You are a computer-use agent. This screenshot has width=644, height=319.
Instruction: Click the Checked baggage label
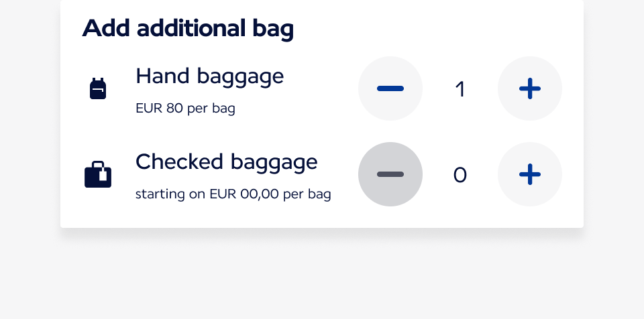226,163
